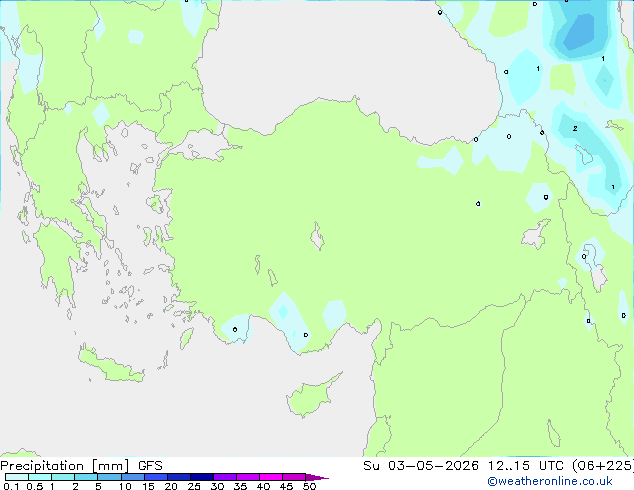The image size is (634, 490).
Task: Select the magenta swatch between 40 and 45
Action: 271,477
